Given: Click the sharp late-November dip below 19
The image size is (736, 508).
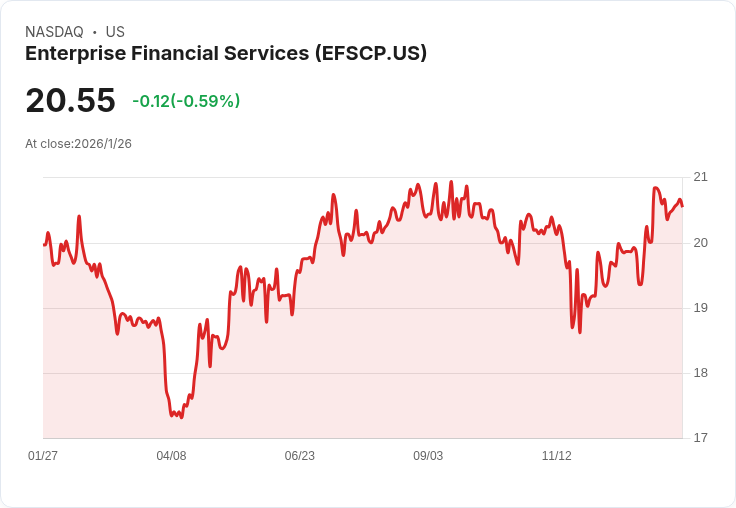Looking at the screenshot, I should pos(580,332).
